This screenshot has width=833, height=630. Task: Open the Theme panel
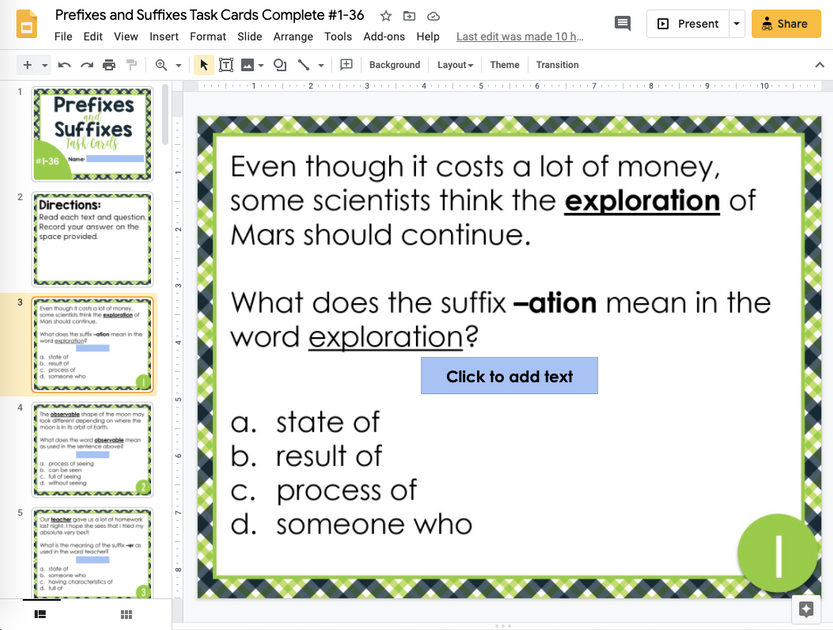505,65
